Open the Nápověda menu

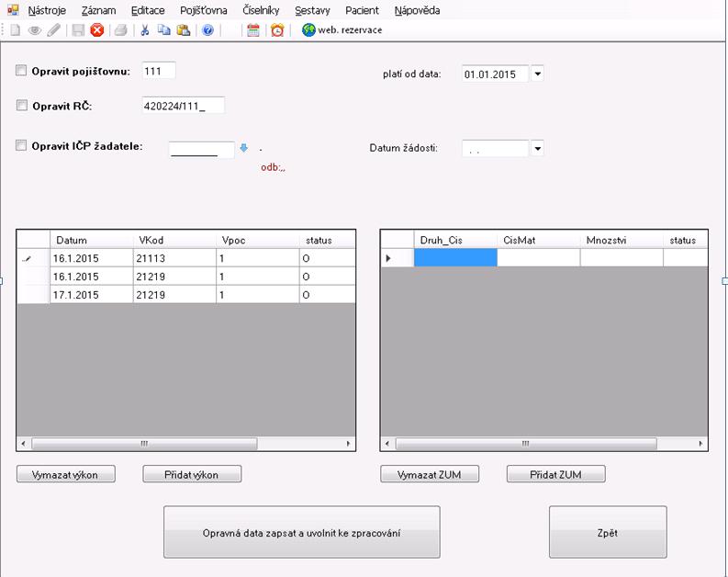click(417, 10)
